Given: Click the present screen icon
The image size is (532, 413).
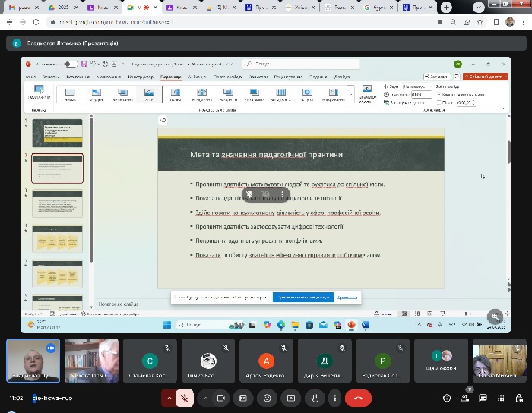Looking at the screenshot, I should 290,398.
